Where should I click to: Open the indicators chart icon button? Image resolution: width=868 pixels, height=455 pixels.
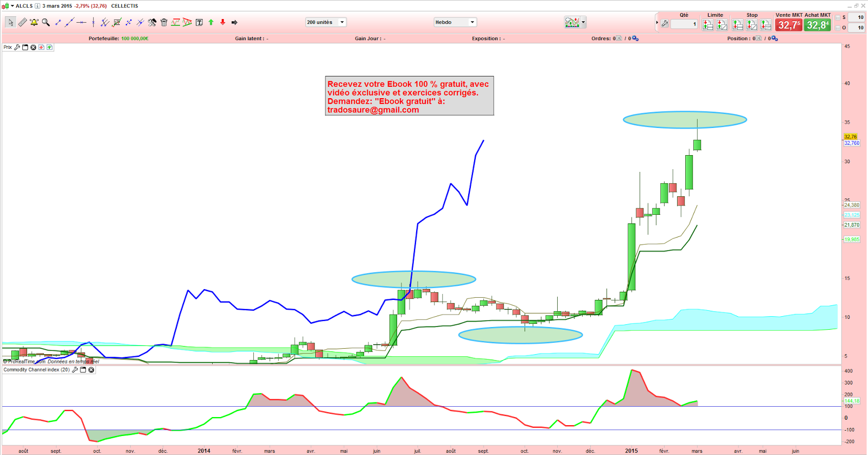572,22
